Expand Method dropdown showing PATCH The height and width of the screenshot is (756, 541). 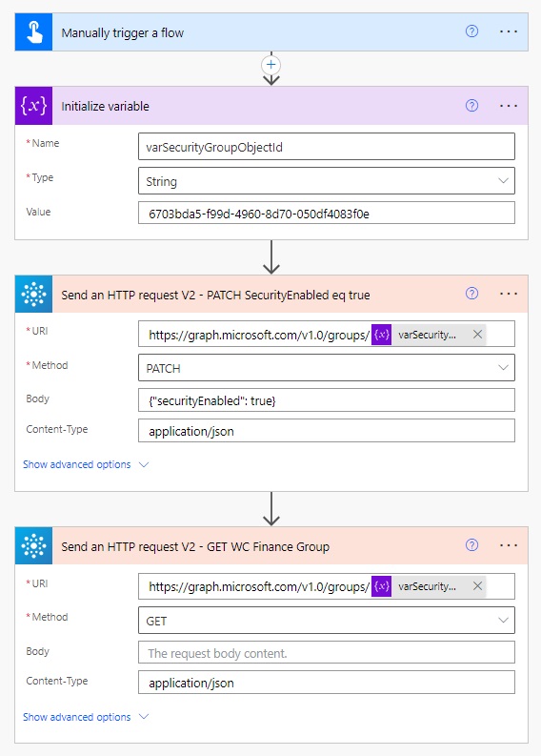click(x=326, y=368)
